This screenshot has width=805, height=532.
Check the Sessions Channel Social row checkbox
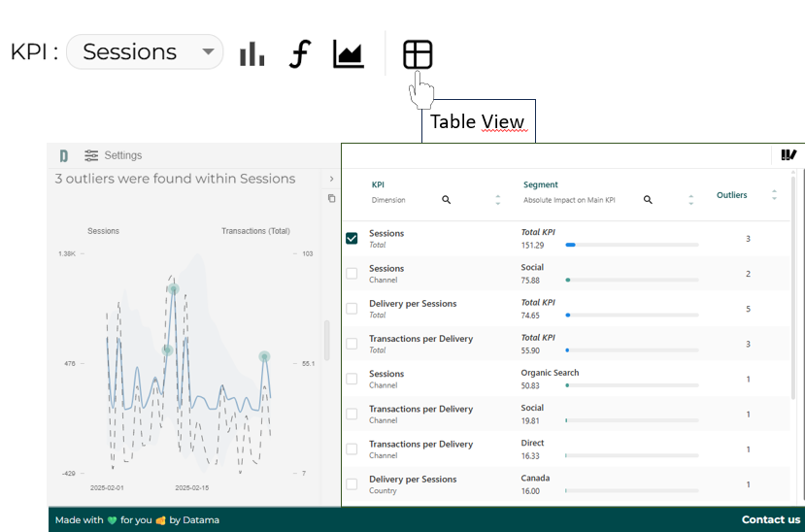click(x=352, y=274)
